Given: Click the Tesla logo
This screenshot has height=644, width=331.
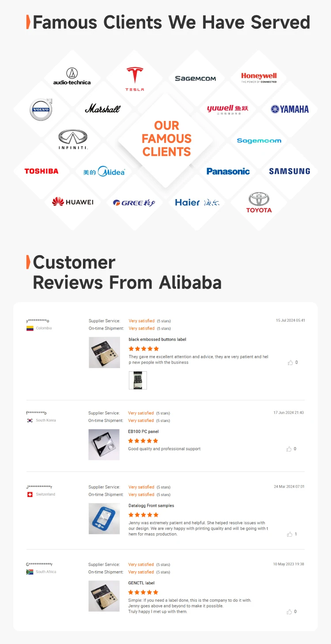Looking at the screenshot, I should pos(135,79).
